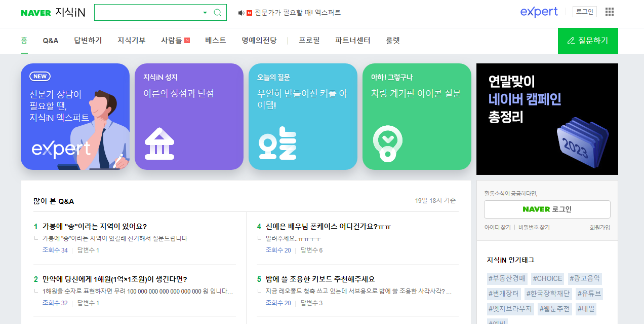
Task: Click the 2023 folder graphic
Action: pos(582,143)
